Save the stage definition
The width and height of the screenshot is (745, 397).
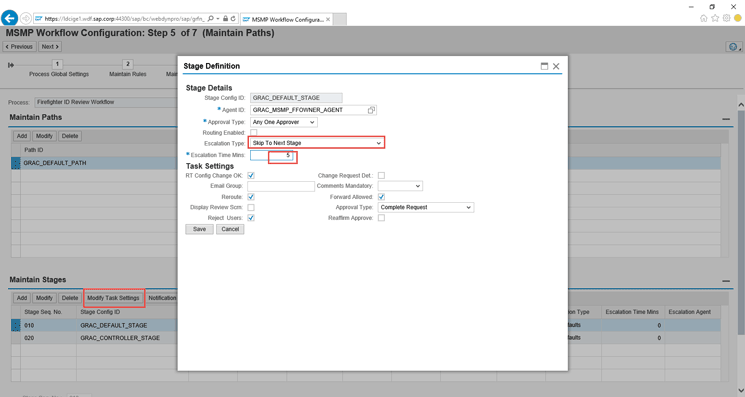click(x=200, y=229)
